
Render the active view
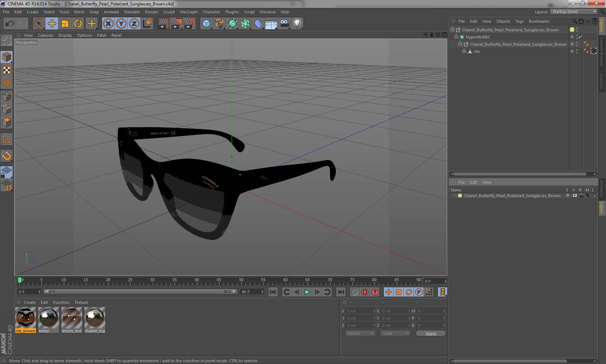click(x=163, y=24)
